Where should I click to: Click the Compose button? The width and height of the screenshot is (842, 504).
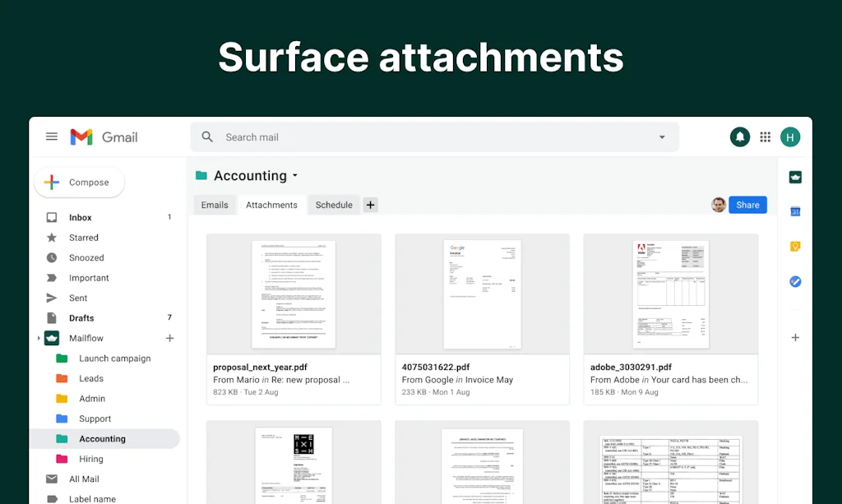click(79, 182)
